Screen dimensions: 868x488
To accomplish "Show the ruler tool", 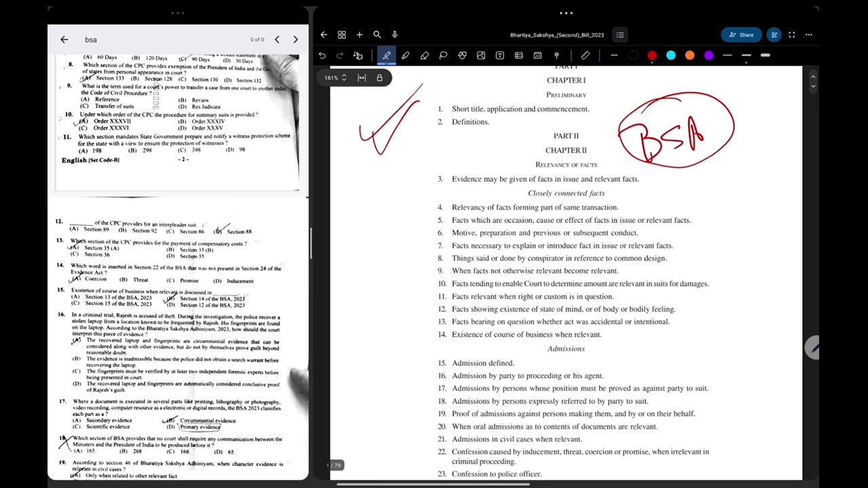I will click(x=585, y=56).
